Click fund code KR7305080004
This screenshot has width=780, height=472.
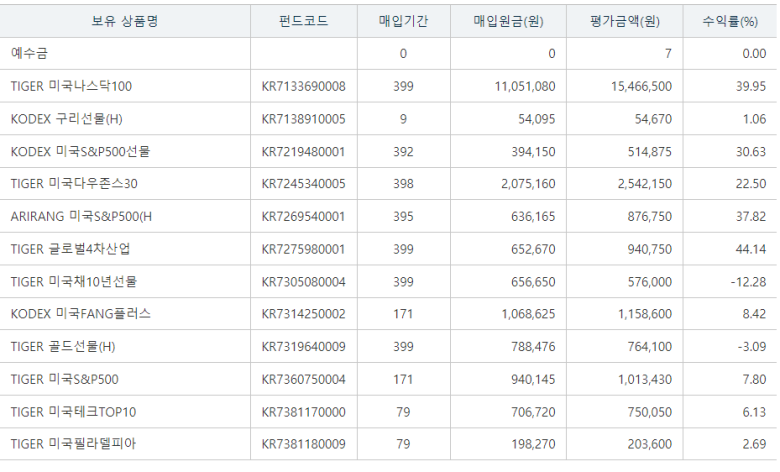tap(303, 282)
